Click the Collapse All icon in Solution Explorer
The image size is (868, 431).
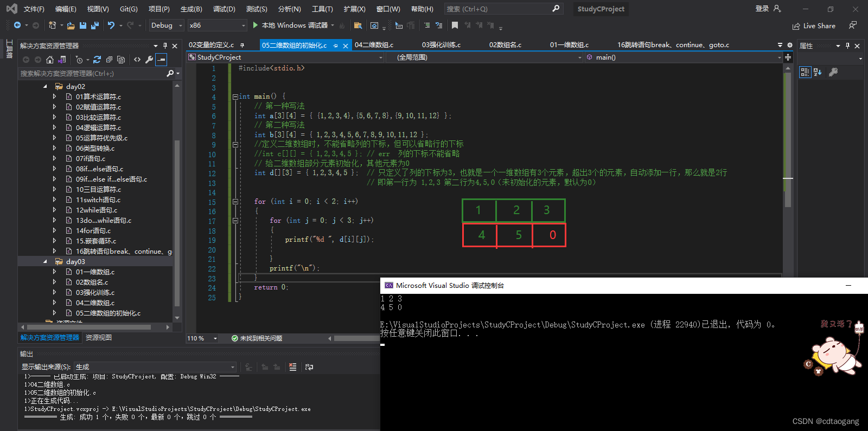tap(109, 60)
